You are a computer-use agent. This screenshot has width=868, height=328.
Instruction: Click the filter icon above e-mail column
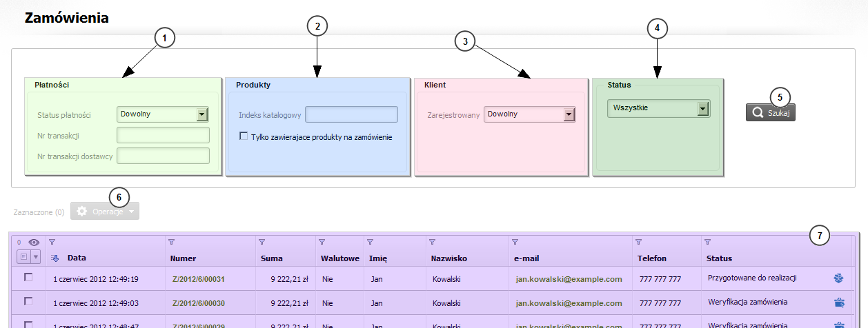pyautogui.click(x=515, y=242)
